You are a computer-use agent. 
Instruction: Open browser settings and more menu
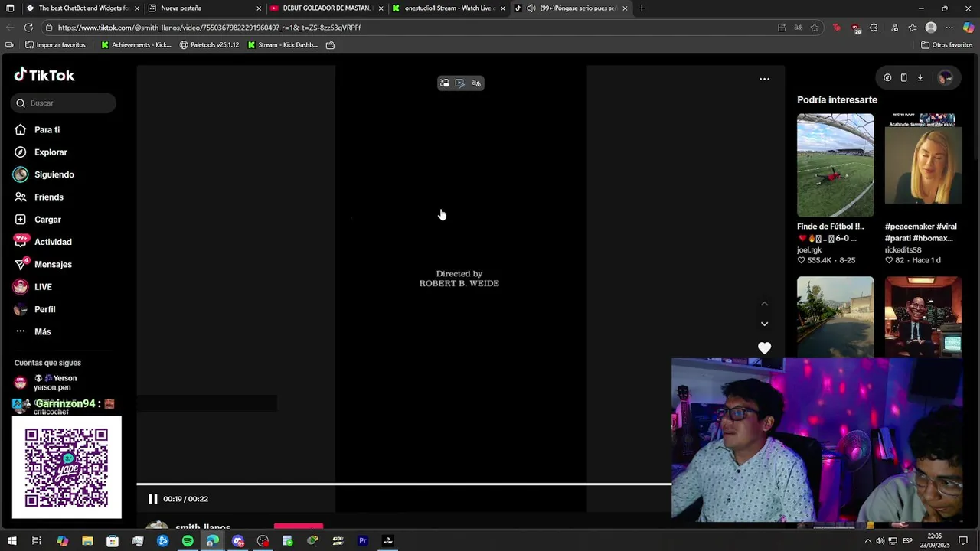click(949, 28)
